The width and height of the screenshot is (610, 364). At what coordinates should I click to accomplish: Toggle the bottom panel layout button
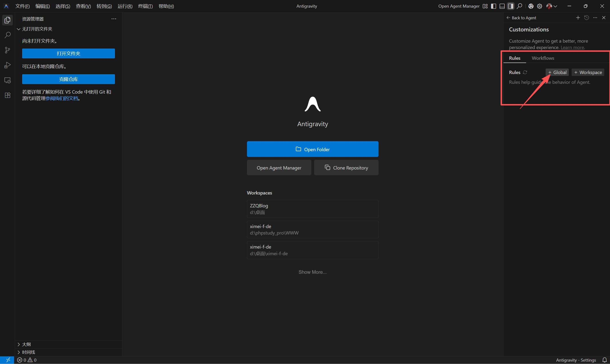click(x=502, y=6)
